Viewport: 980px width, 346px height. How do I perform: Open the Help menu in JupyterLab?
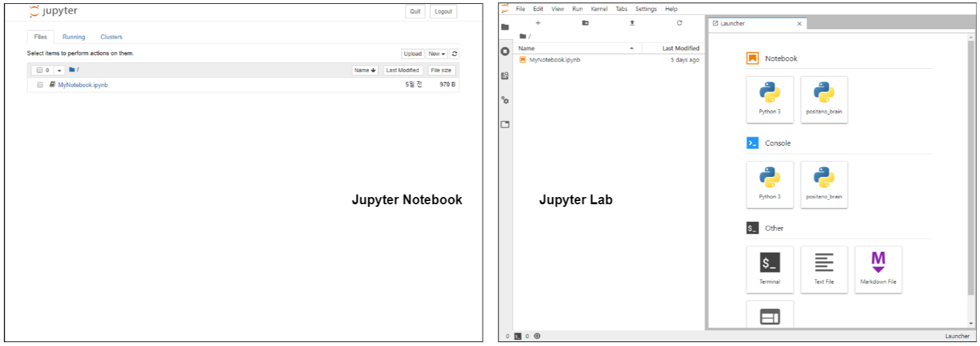pyautogui.click(x=671, y=9)
